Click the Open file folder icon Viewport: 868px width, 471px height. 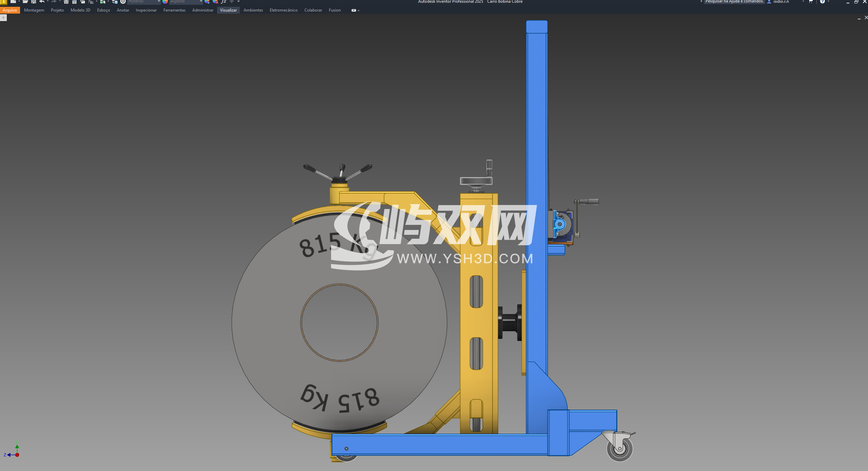click(25, 2)
